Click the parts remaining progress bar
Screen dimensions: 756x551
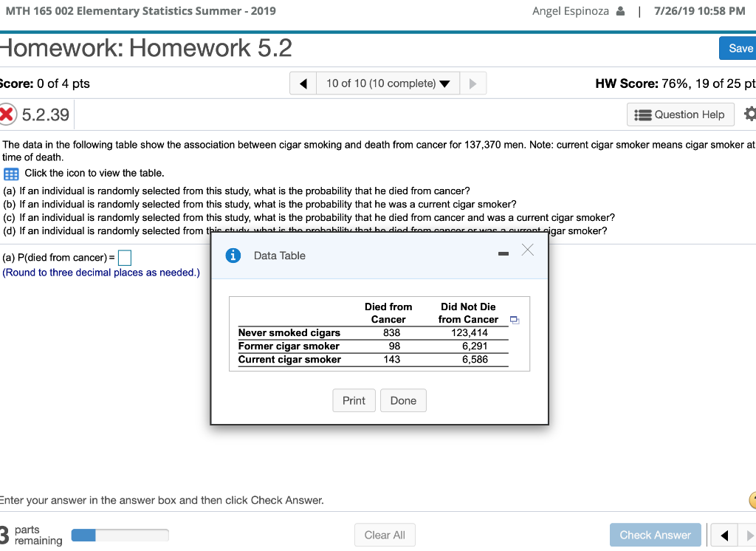[118, 535]
